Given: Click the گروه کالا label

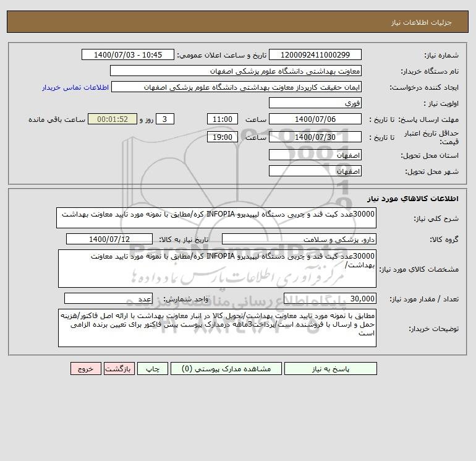Looking at the screenshot, I should (444, 239).
